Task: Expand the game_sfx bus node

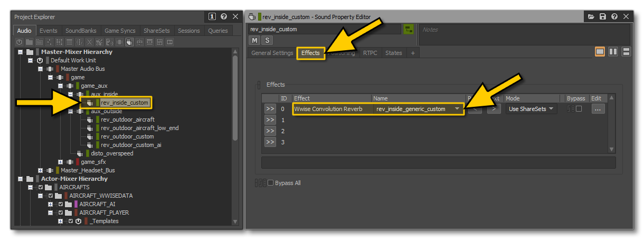Action: [x=60, y=162]
